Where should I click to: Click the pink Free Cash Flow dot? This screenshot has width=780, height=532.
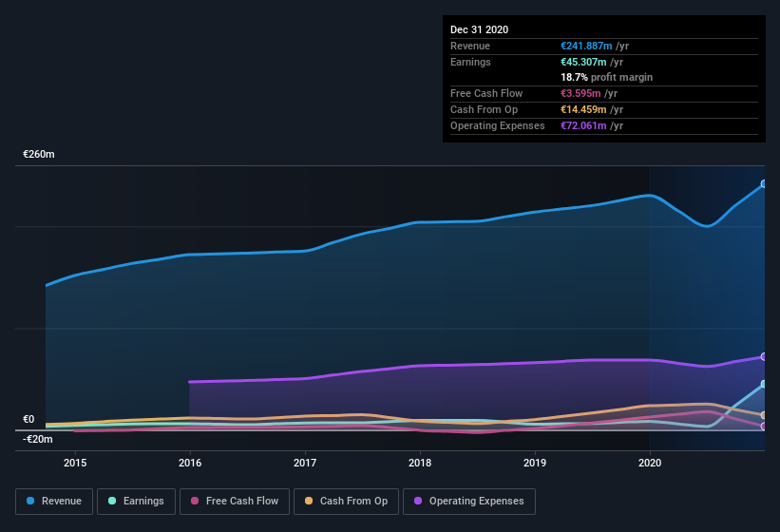pos(195,501)
